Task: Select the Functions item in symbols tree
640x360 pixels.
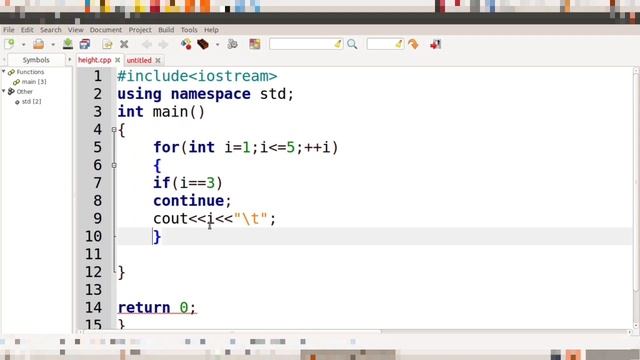Action: pos(30,72)
